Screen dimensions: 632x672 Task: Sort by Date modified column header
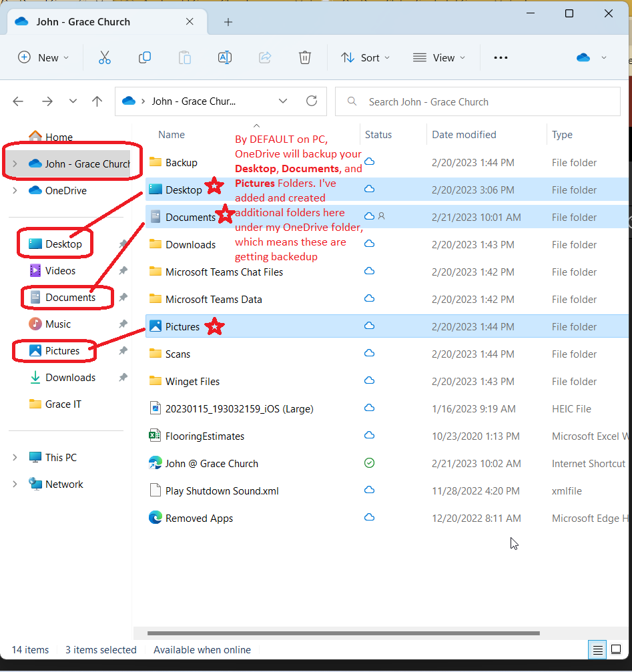[x=464, y=135]
